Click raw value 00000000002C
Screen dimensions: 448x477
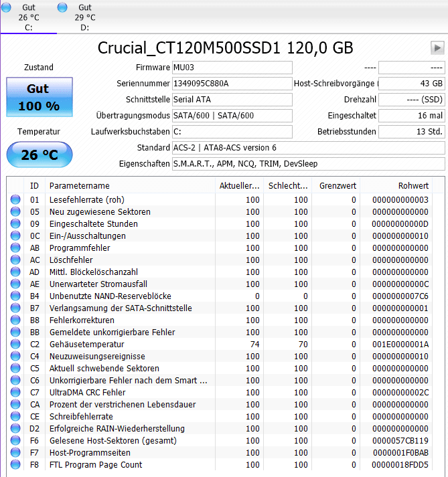400,393
